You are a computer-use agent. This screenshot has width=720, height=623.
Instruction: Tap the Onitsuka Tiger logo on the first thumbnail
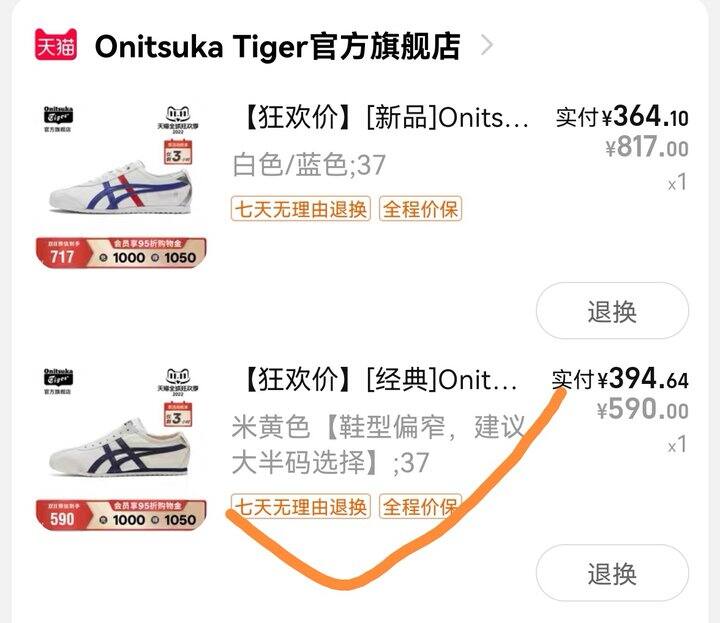click(58, 119)
